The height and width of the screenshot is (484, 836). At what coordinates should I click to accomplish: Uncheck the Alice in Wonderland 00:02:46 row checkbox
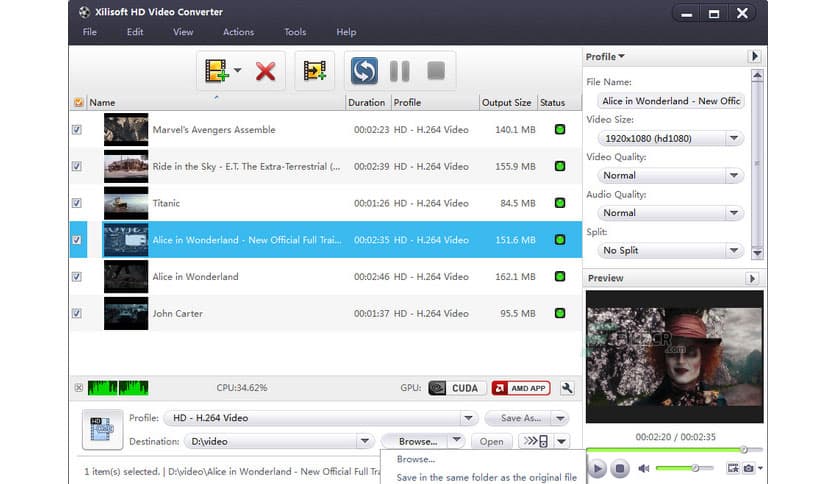(x=77, y=277)
